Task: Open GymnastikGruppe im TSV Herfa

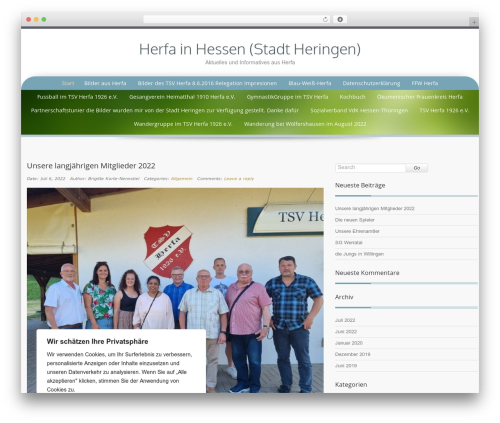Action: [287, 97]
